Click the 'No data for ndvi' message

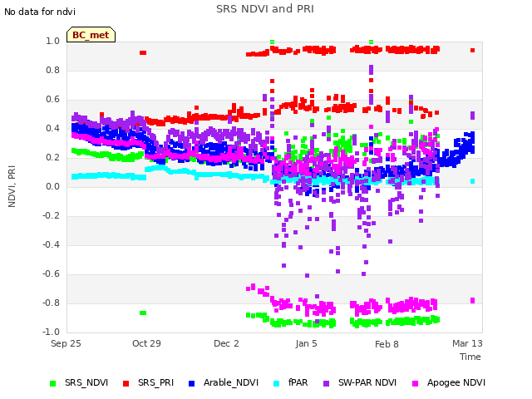pos(40,12)
